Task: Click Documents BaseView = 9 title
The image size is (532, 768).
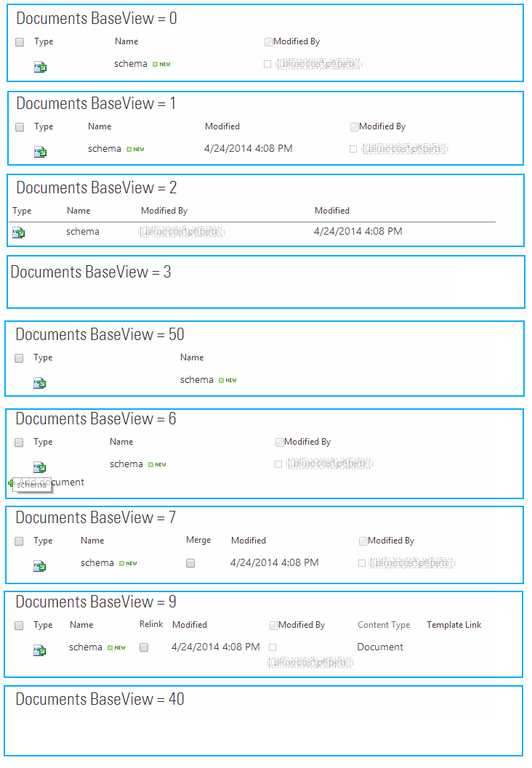Action: click(96, 602)
